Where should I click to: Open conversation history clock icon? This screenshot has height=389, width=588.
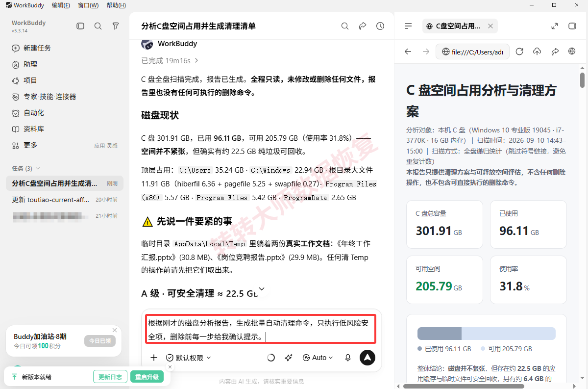pyautogui.click(x=380, y=26)
